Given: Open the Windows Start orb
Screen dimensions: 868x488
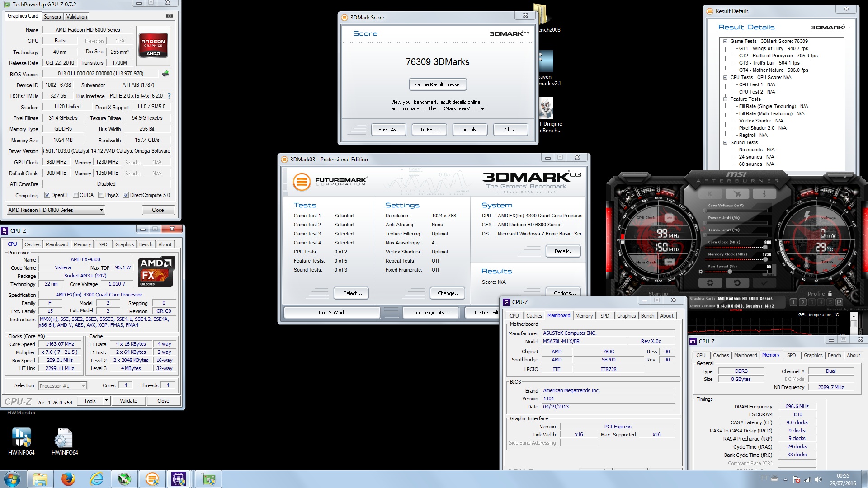Looking at the screenshot, I should point(12,479).
